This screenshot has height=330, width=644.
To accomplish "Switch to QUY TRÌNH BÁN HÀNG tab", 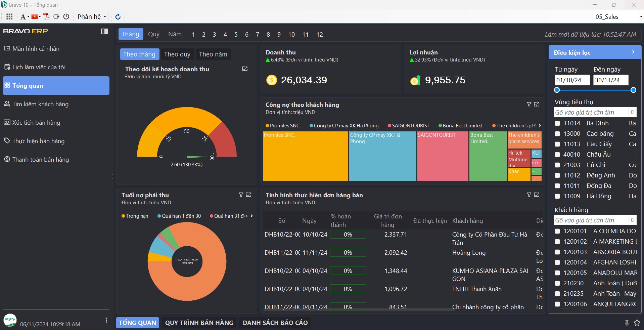I will pos(199,323).
